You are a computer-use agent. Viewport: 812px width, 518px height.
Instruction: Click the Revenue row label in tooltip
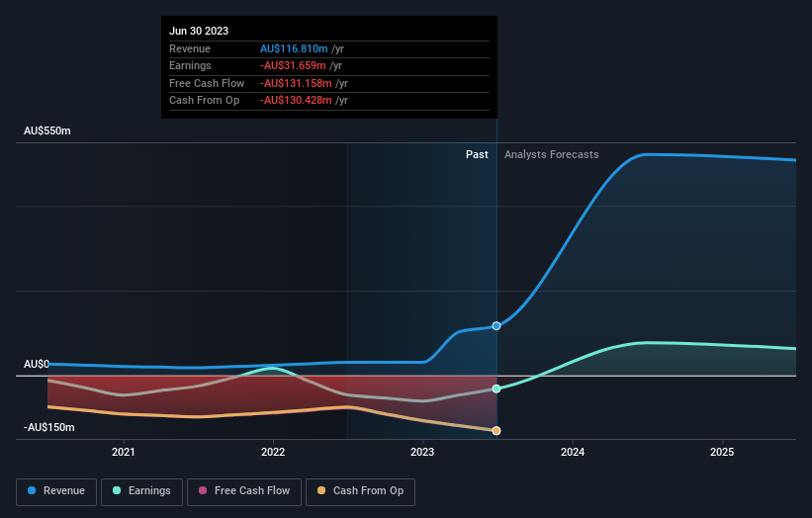pyautogui.click(x=190, y=48)
